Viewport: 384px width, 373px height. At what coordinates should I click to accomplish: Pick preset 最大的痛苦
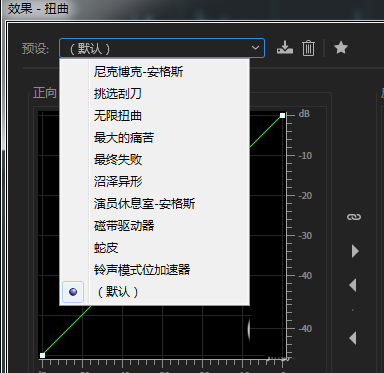pos(154,137)
